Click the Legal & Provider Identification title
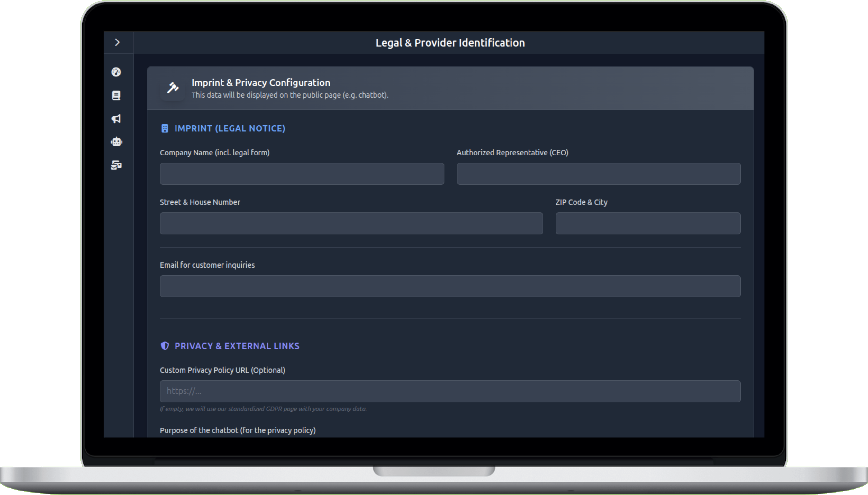The height and width of the screenshot is (495, 868). (x=450, y=42)
